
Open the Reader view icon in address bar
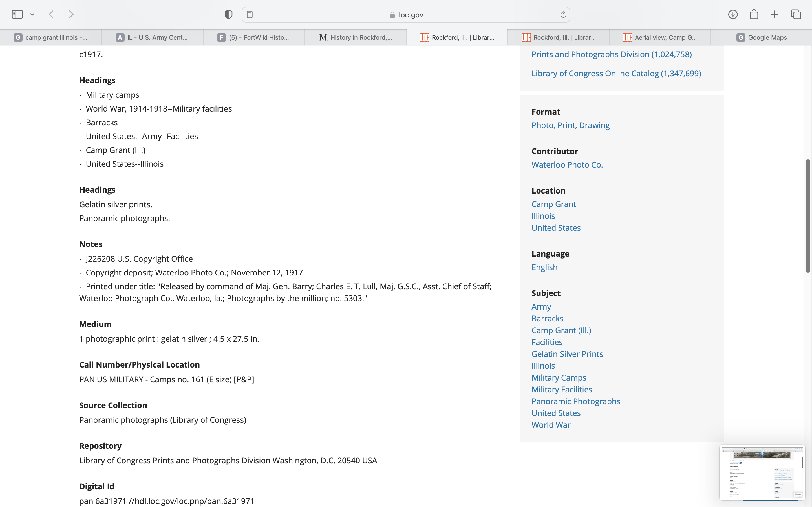250,14
